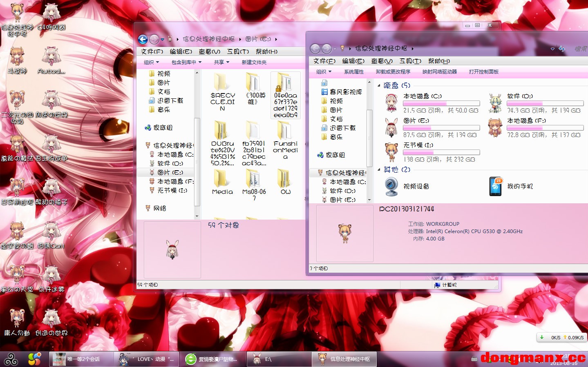Screen dimensions: 588x367
Task: Click the refresh icon beside the search box
Action: pos(562,49)
